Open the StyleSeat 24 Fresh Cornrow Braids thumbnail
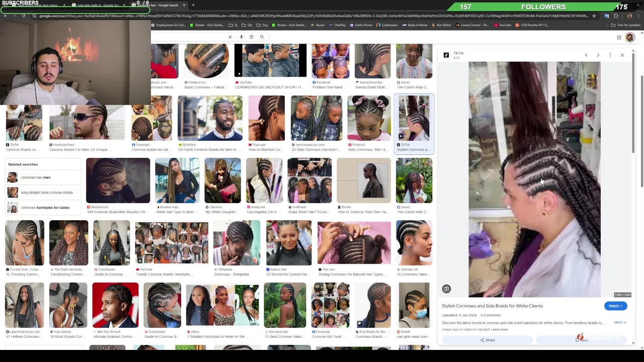The height and width of the screenshot is (362, 644). [210, 118]
